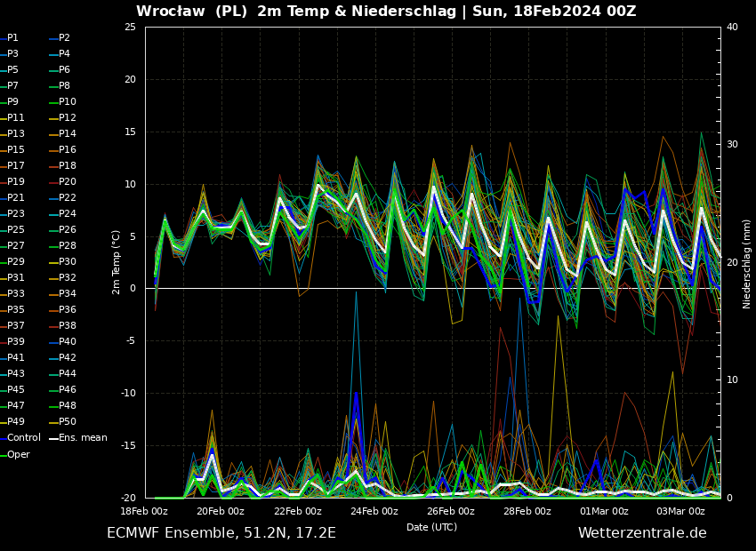Select the "P34" legend entry
The width and height of the screenshot is (756, 551).
point(64,294)
